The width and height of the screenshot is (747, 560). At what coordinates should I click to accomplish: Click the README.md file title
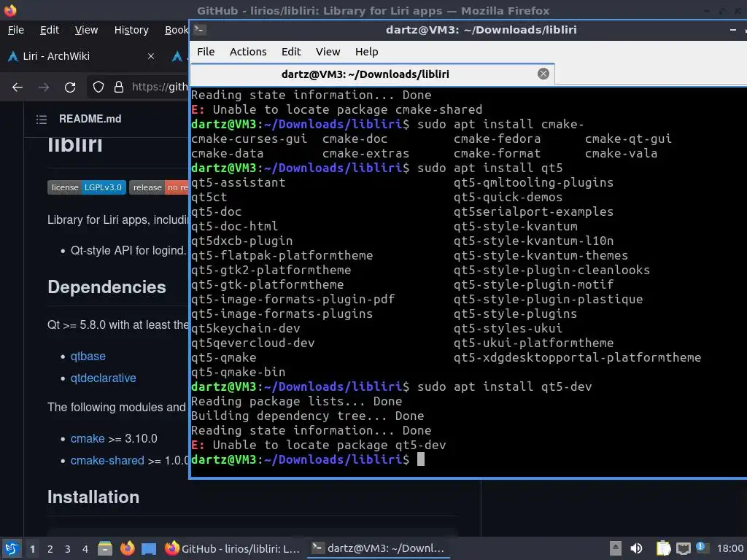(x=90, y=119)
